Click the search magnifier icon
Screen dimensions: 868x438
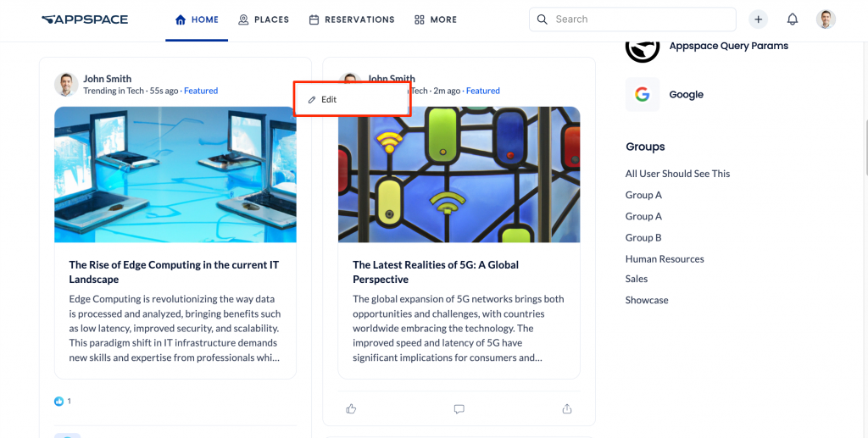click(x=542, y=19)
